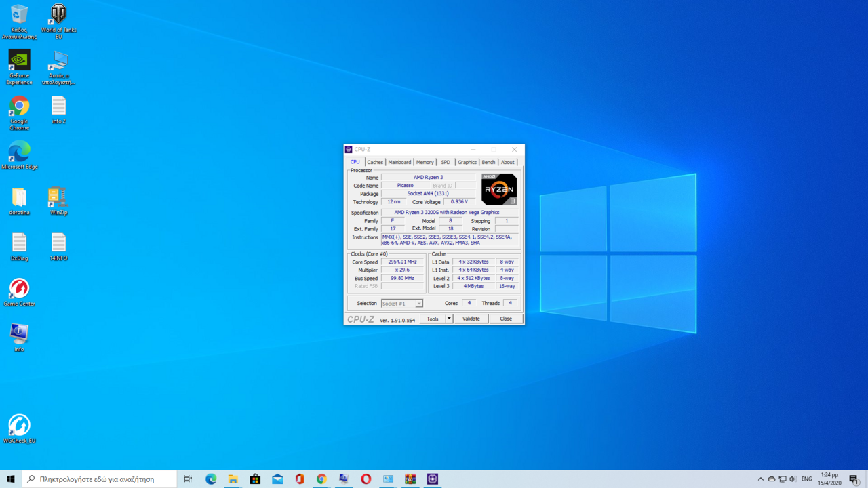Open the clock and calendar flyout
This screenshot has width=868, height=488.
(x=829, y=479)
